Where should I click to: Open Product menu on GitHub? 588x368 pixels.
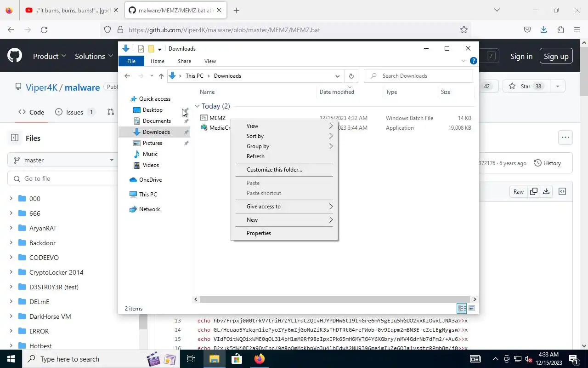(x=50, y=56)
